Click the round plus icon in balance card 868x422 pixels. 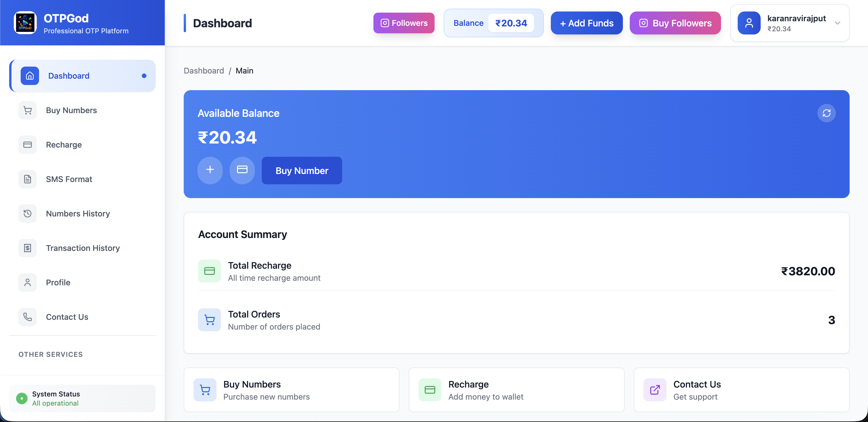tap(210, 170)
